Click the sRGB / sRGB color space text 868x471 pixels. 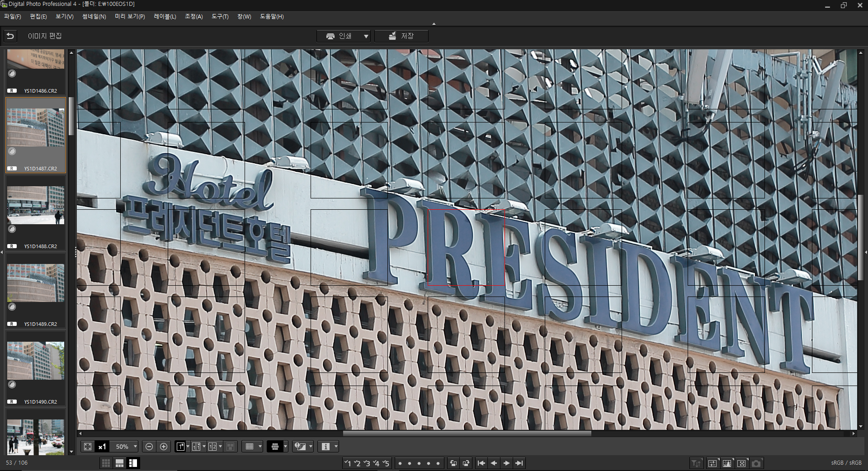pos(846,463)
